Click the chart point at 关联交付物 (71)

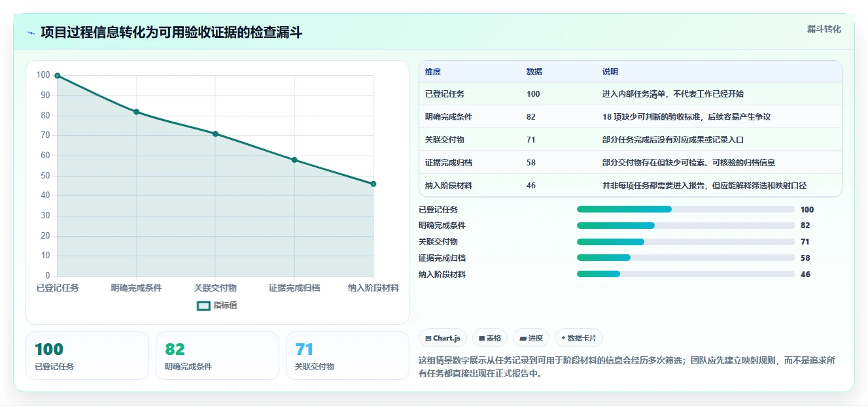click(215, 134)
